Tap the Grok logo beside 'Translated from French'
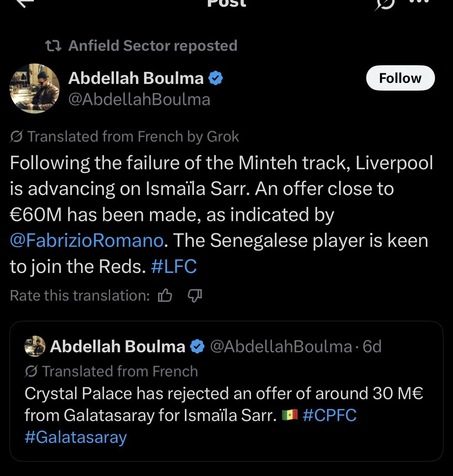 pyautogui.click(x=16, y=136)
